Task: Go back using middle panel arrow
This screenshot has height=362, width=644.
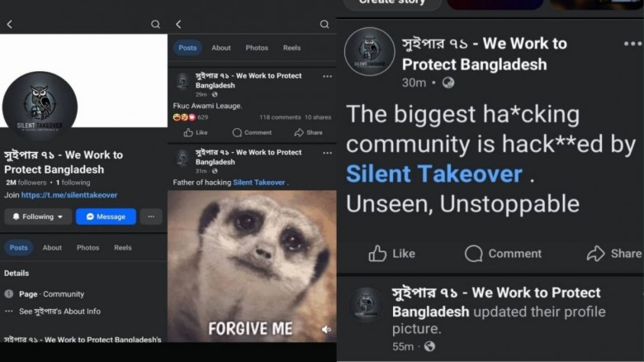Action: point(178,24)
